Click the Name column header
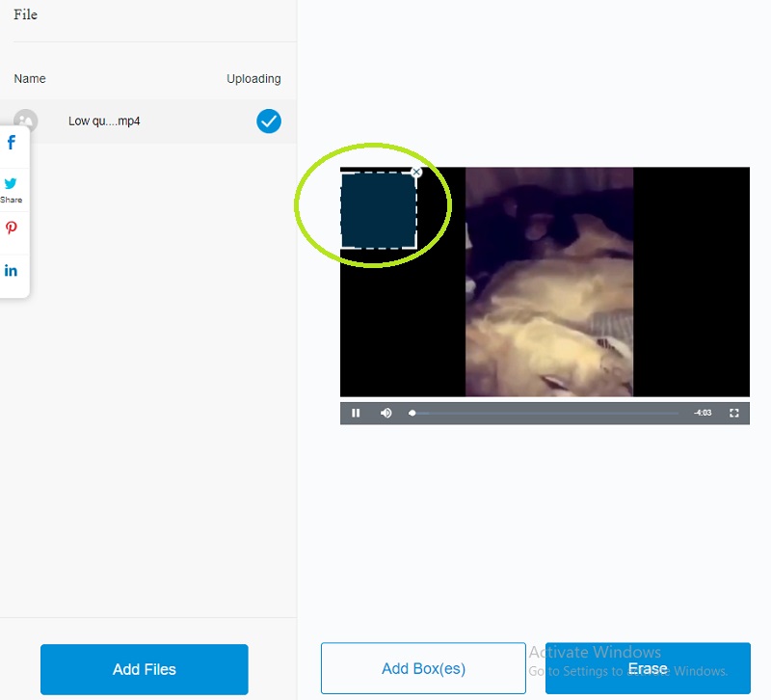 click(30, 78)
